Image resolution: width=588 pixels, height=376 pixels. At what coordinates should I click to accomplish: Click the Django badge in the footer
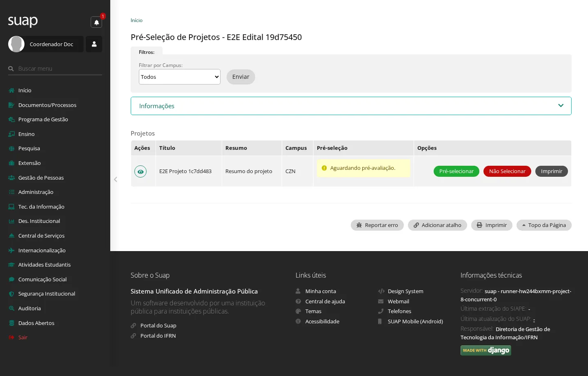pos(486,350)
